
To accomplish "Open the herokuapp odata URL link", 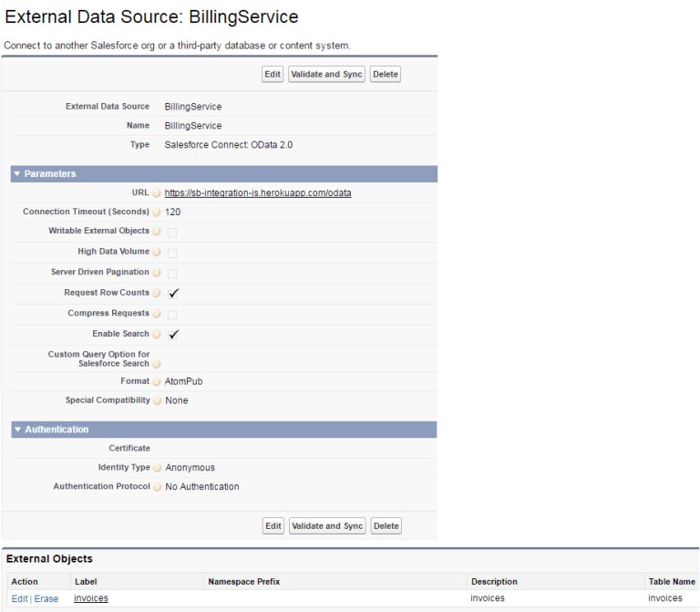I will (258, 193).
